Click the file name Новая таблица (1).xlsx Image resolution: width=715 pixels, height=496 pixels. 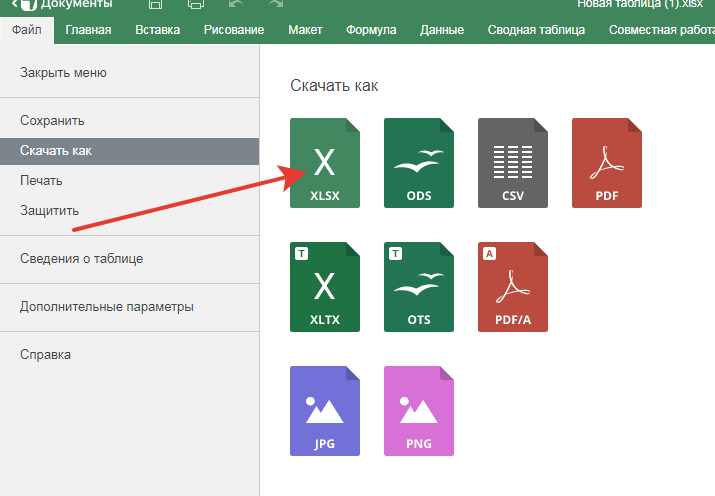click(x=640, y=4)
